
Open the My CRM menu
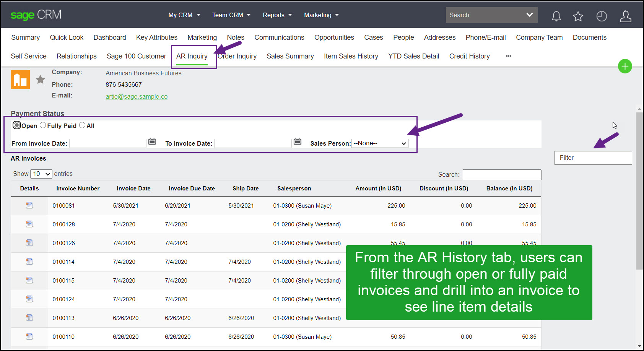[x=184, y=15]
